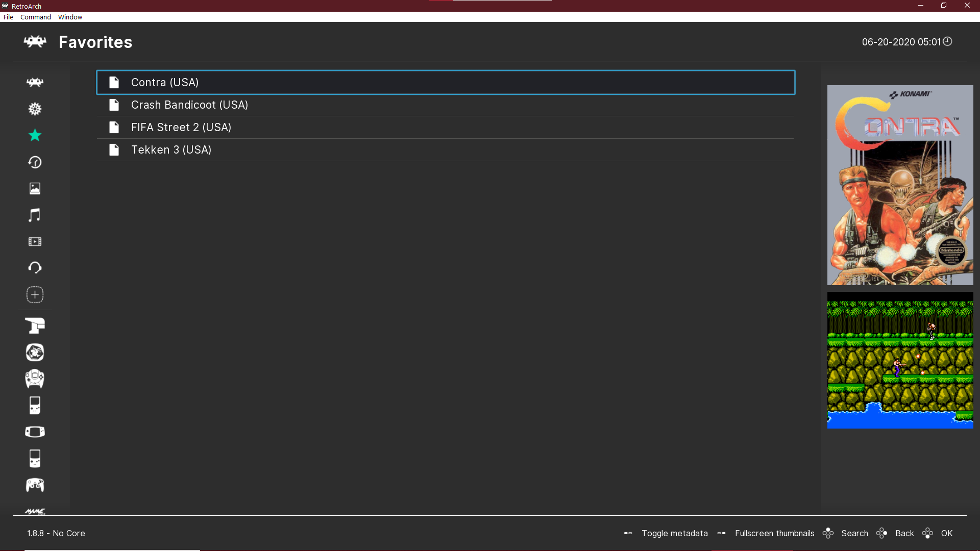Click the file icon of Contra (USA)
Screen dimensions: 980x551
[114, 82]
